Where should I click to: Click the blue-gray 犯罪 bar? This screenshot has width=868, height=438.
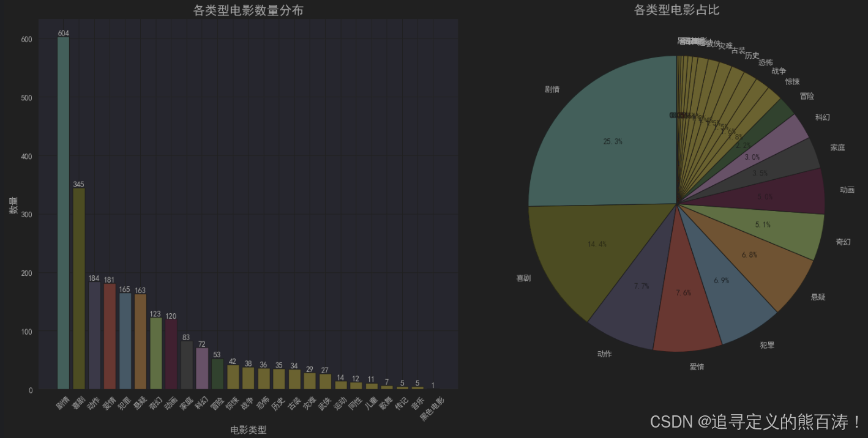pyautogui.click(x=125, y=341)
